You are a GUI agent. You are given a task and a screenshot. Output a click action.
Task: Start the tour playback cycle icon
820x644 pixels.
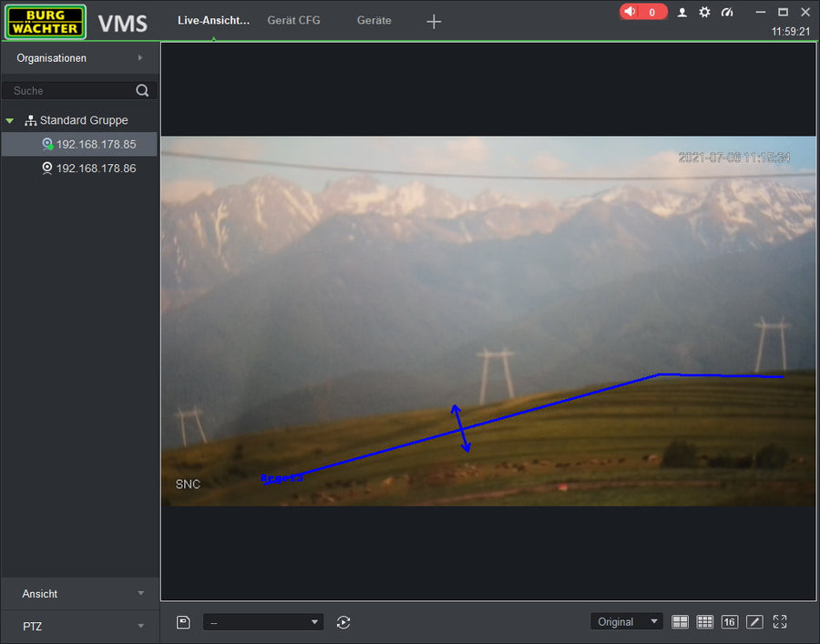tap(343, 622)
